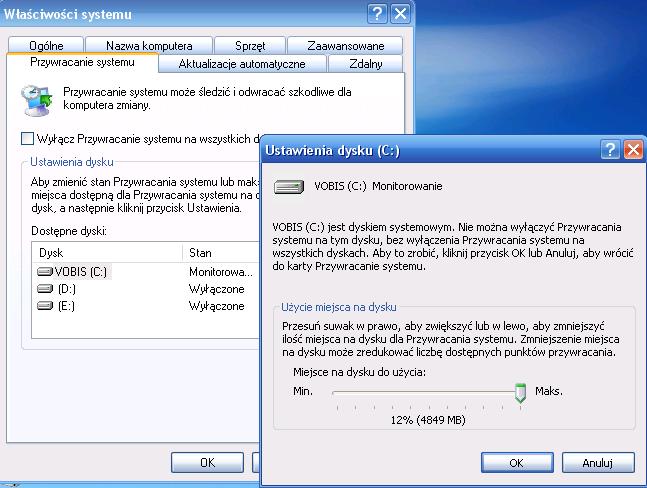This screenshot has width=647, height=488.
Task: Open the Sprzęt tab
Action: 250,45
